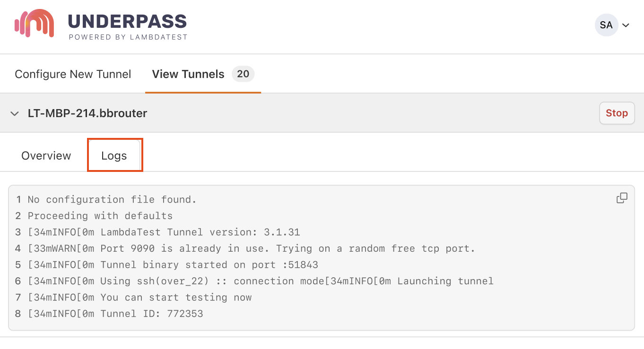Collapse the LT-MBP-214.bbrouter tunnel section
Viewport: 644px width, 349px height.
[x=15, y=113]
